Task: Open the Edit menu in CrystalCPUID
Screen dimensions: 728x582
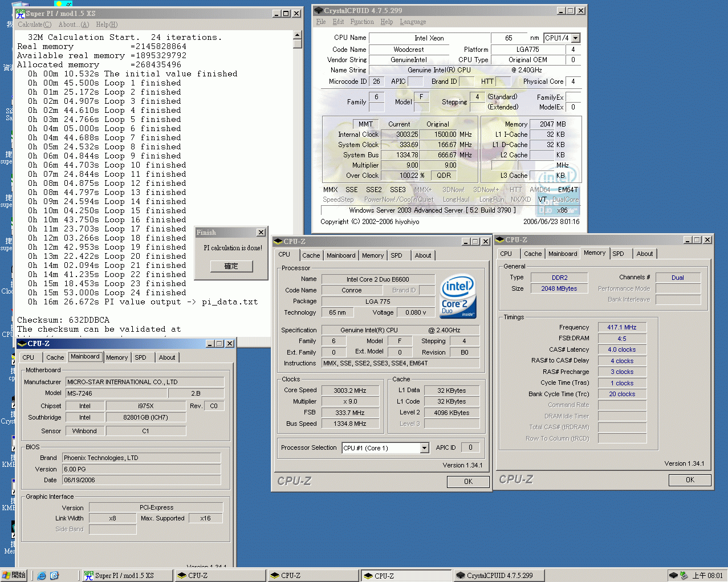Action: point(338,22)
